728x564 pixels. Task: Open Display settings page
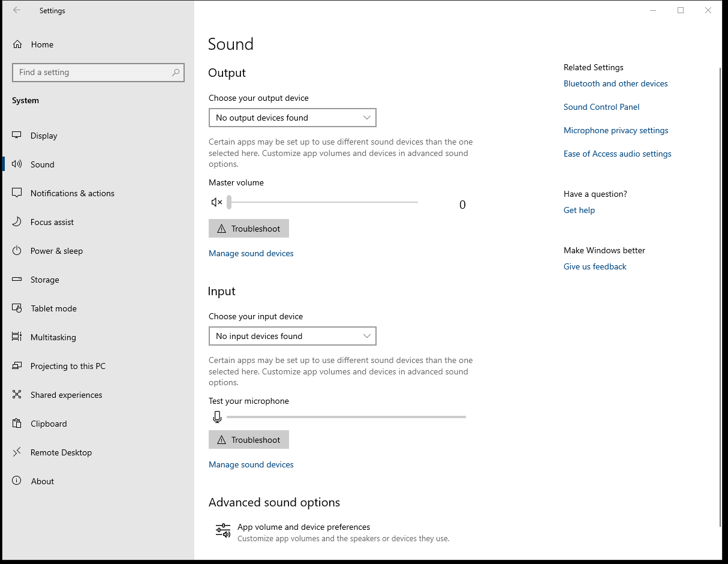click(44, 136)
